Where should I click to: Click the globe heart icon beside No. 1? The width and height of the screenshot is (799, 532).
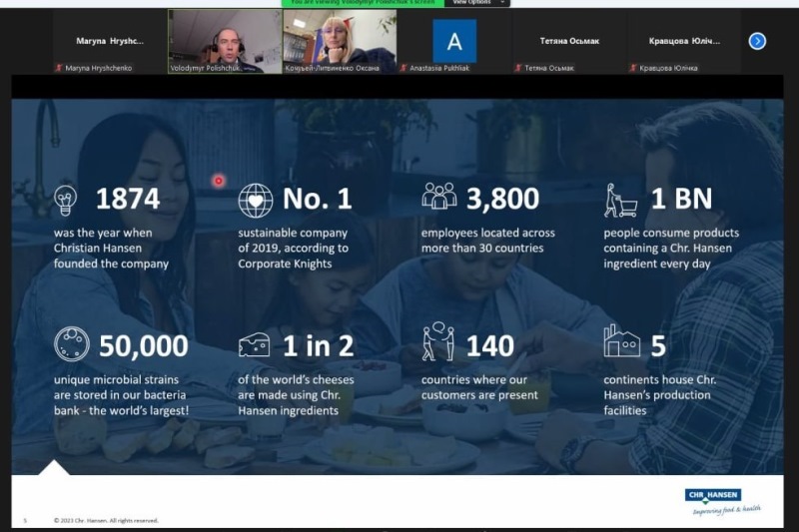(256, 201)
